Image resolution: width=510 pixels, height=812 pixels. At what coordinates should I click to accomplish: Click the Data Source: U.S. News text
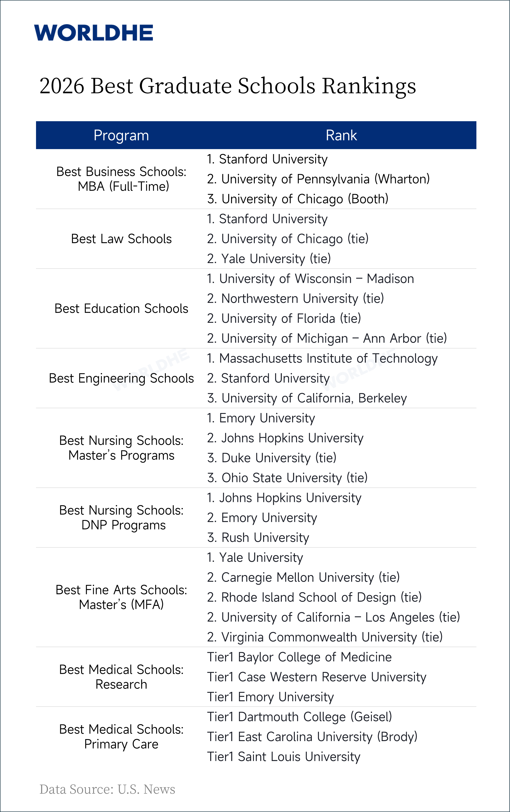click(107, 789)
